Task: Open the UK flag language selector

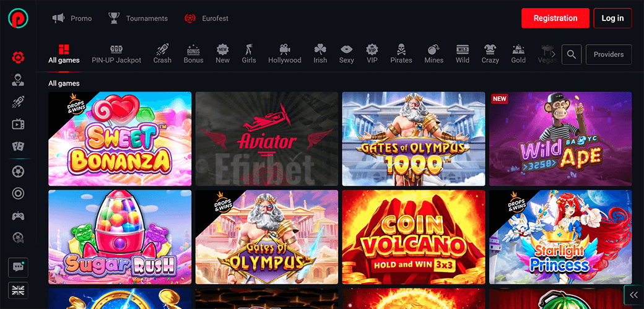Action: click(x=18, y=290)
